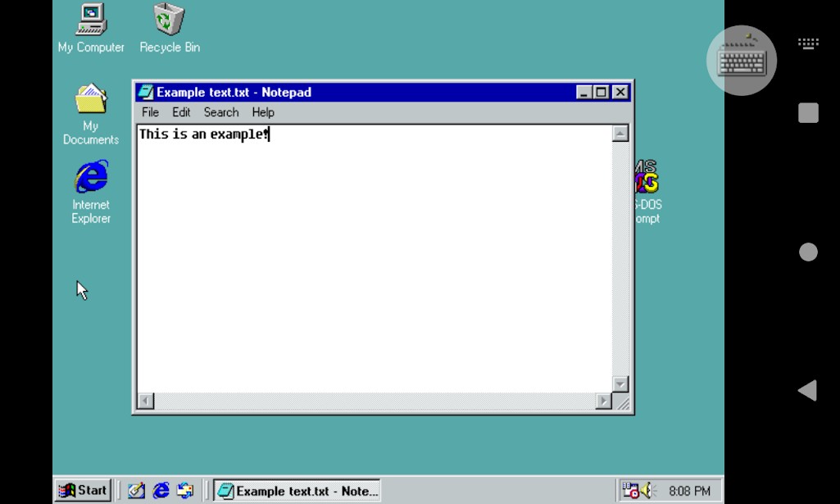Click the horizontal scrollbar right arrow
Image resolution: width=840 pixels, height=504 pixels.
(604, 401)
